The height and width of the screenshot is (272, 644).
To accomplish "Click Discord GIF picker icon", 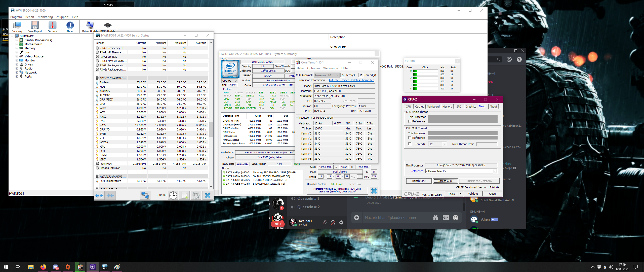I will [446, 218].
